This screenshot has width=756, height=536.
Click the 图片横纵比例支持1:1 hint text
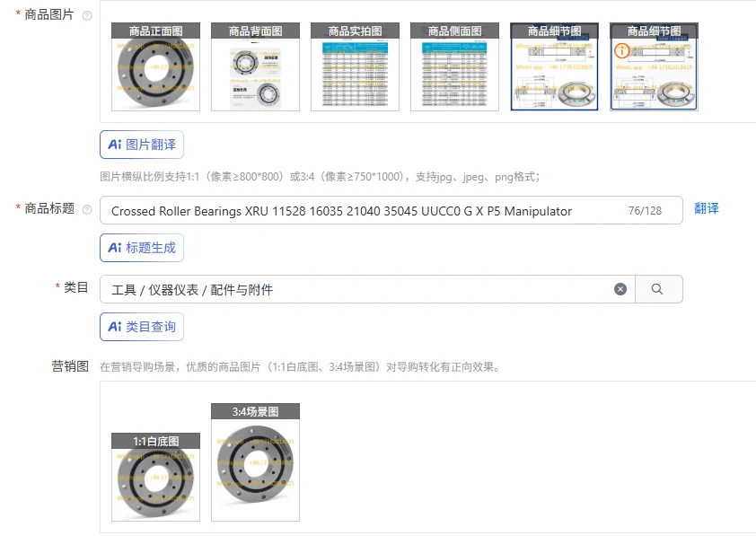pos(320,177)
